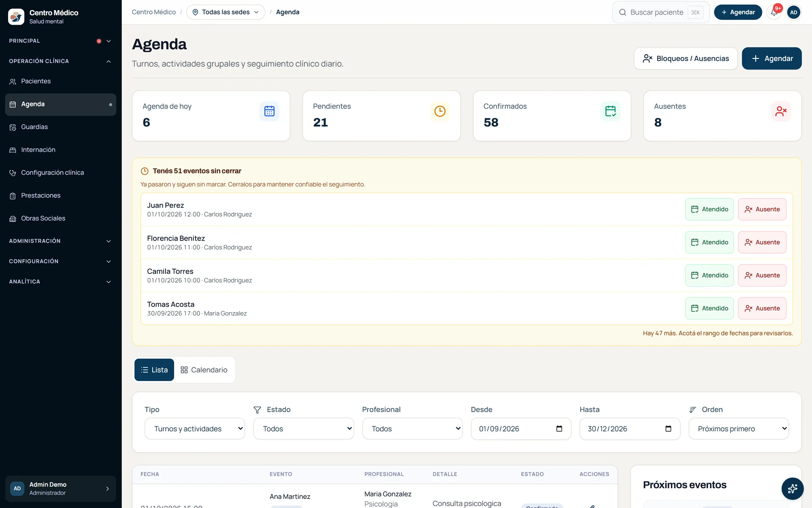Select Agenda in the sidebar menu

coord(60,104)
